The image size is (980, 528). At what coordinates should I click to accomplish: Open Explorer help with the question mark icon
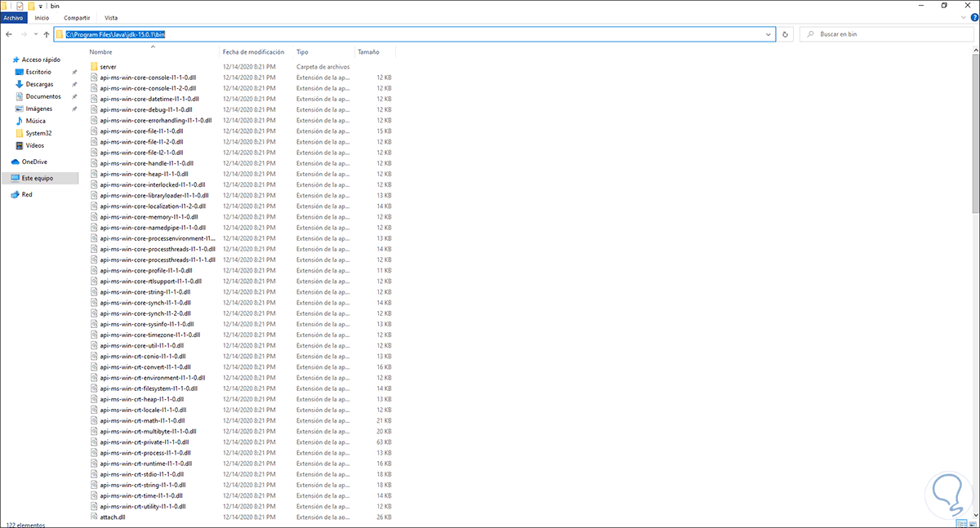[x=974, y=17]
